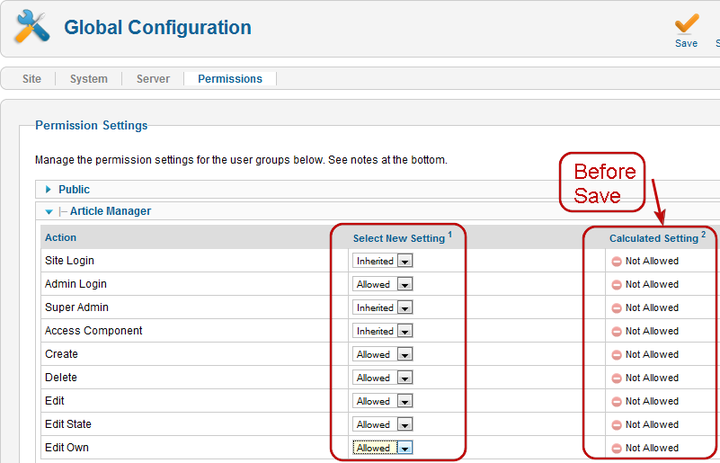Click the Not Allowed icon for Admin Login

[617, 285]
